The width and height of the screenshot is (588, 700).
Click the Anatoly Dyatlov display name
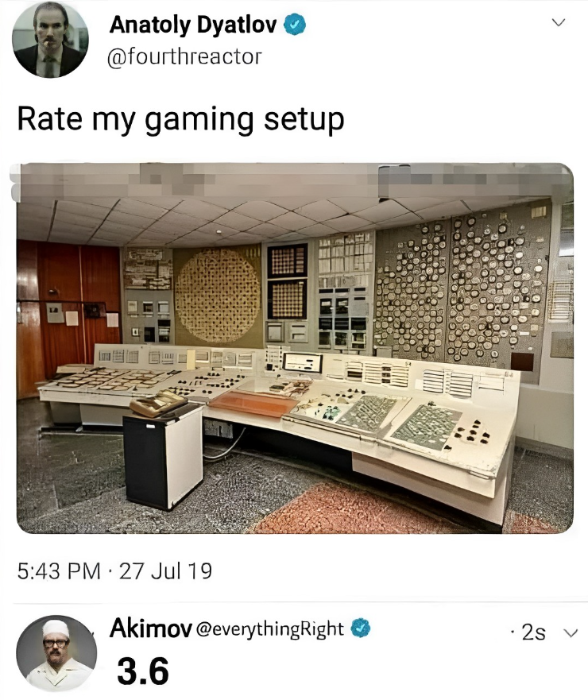(x=193, y=25)
